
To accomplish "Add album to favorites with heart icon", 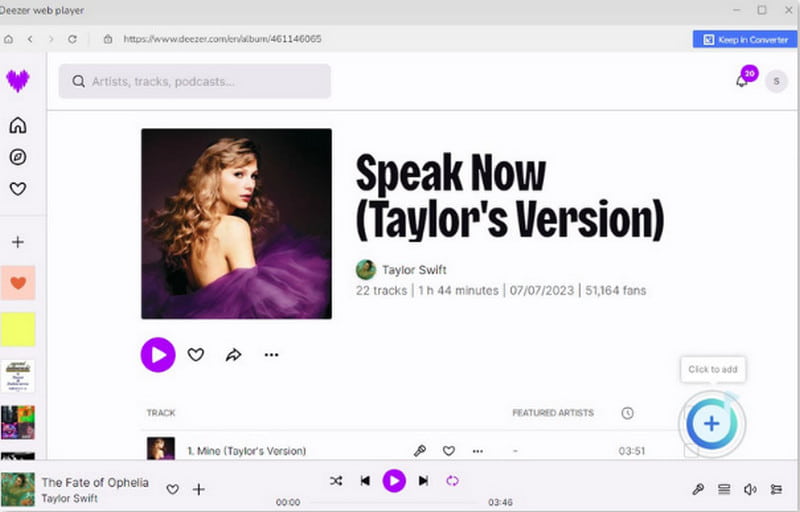I will (x=196, y=354).
